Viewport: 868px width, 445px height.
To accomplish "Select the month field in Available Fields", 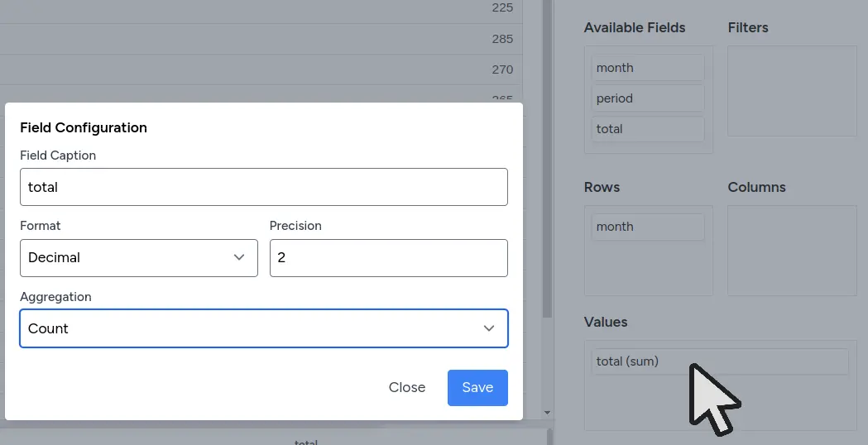I will coord(648,68).
